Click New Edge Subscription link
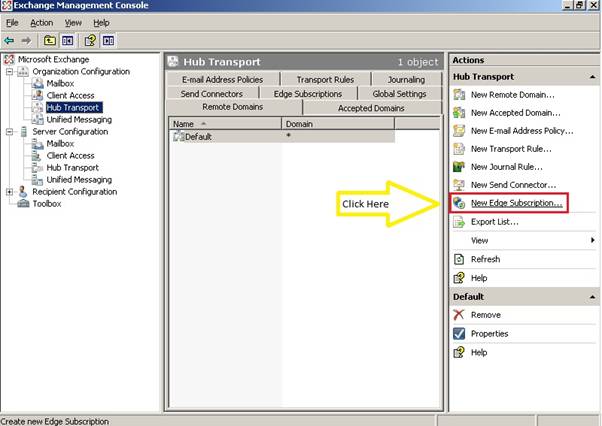Screen dimensions: 602x426 [x=516, y=203]
